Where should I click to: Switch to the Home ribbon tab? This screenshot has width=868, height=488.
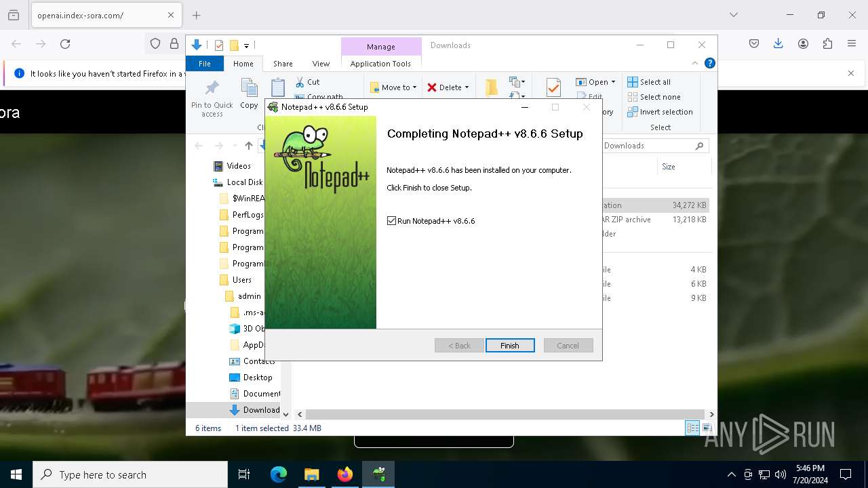point(243,64)
